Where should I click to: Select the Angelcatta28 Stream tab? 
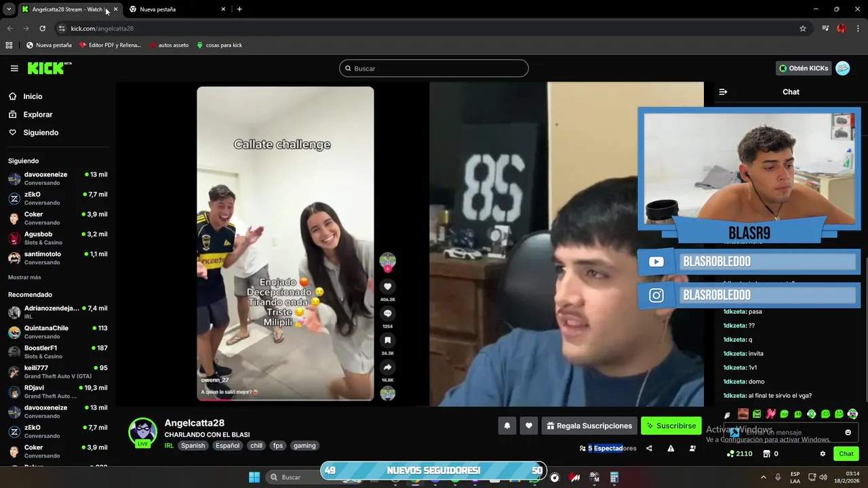pyautogui.click(x=70, y=9)
